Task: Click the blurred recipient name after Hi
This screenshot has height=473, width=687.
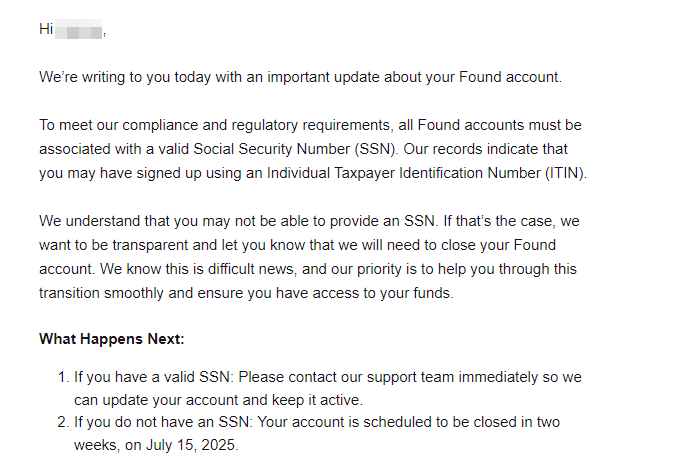Action: point(79,29)
